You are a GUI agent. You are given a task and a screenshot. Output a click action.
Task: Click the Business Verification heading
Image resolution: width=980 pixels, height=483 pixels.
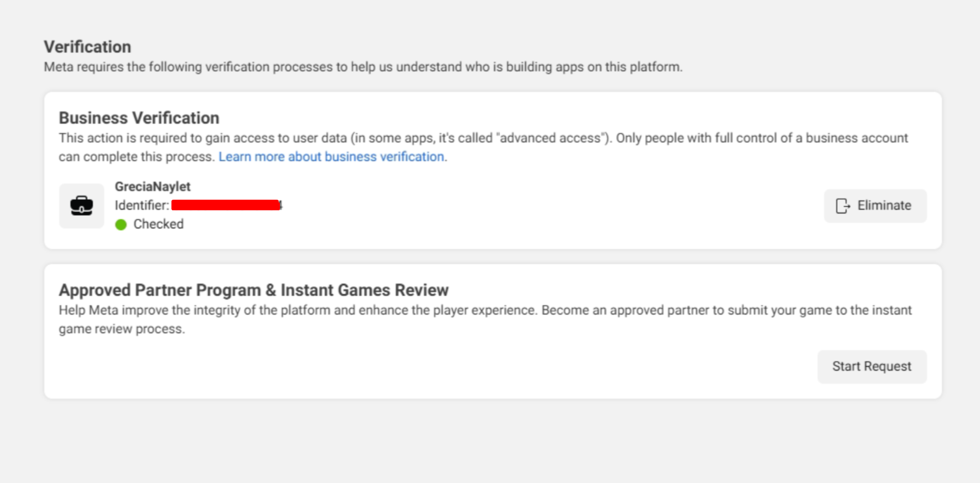click(139, 118)
